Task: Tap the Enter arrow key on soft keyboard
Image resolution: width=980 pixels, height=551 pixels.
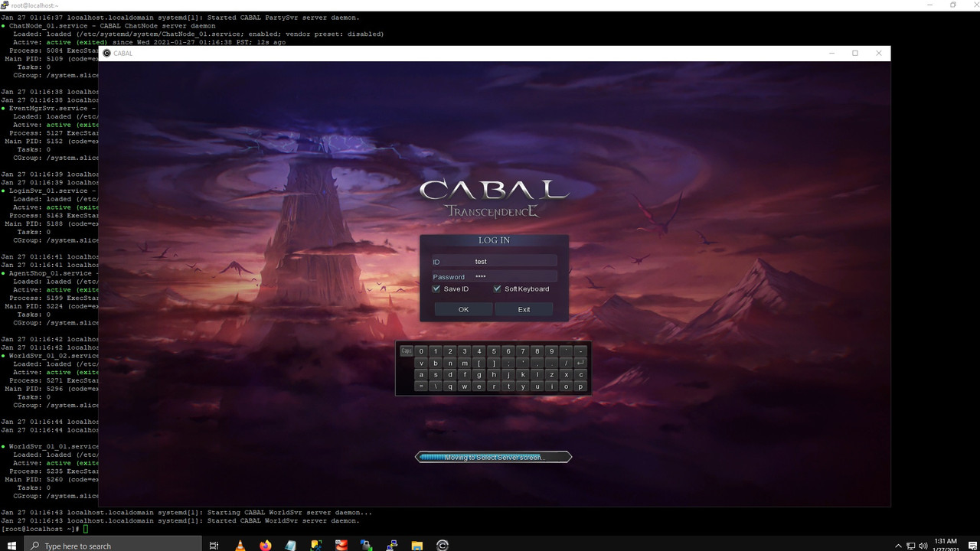Action: click(580, 363)
